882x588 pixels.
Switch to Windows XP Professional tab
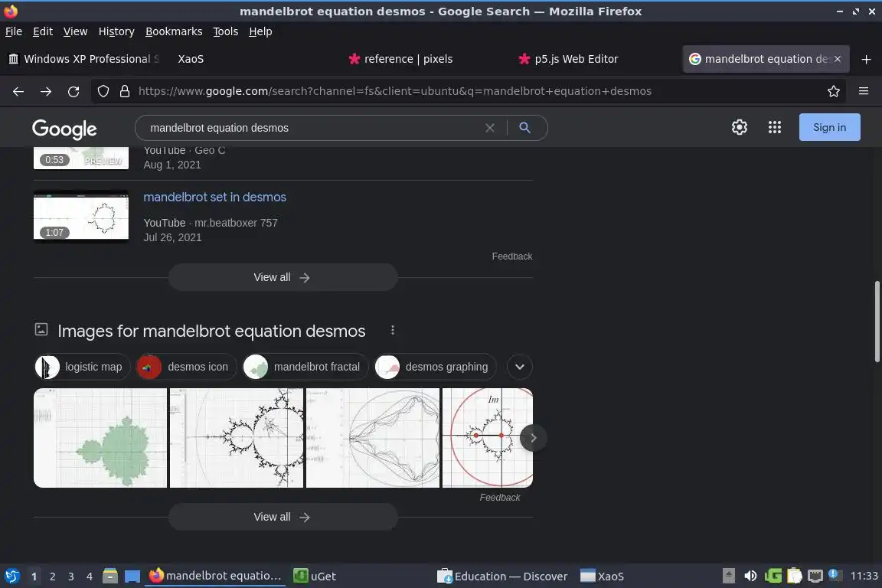84,58
